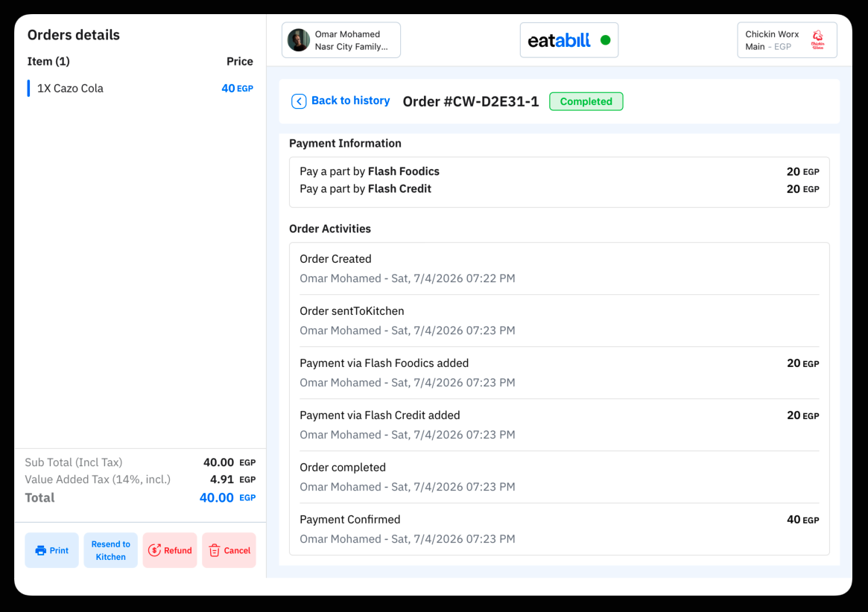Click the Pay a part by Flash Credit row

(559, 188)
